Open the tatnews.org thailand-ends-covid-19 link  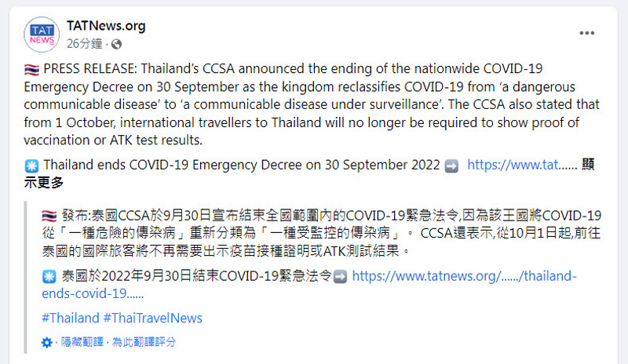[309, 285]
